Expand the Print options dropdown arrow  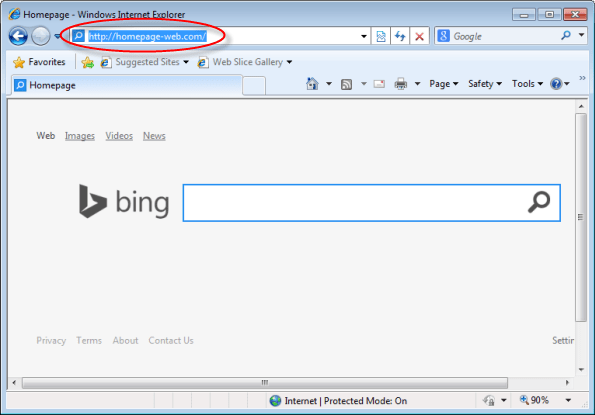(x=417, y=84)
